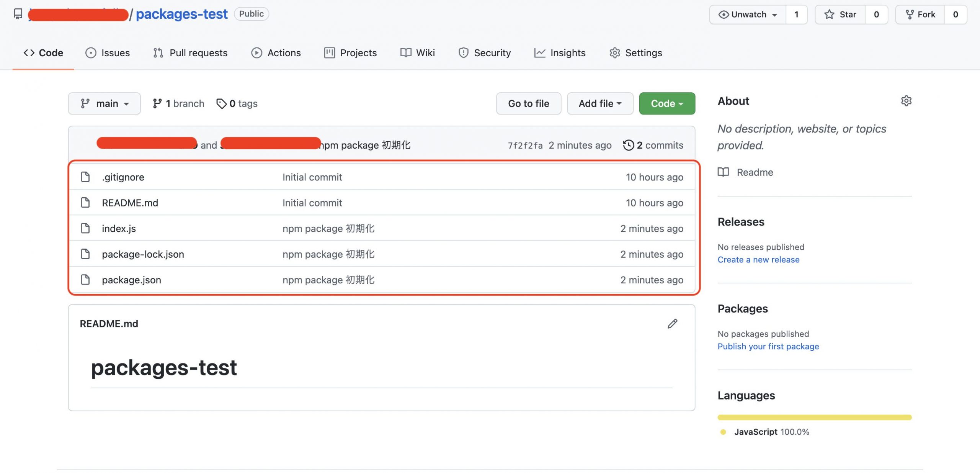Open About settings via the gear icon

(x=906, y=101)
